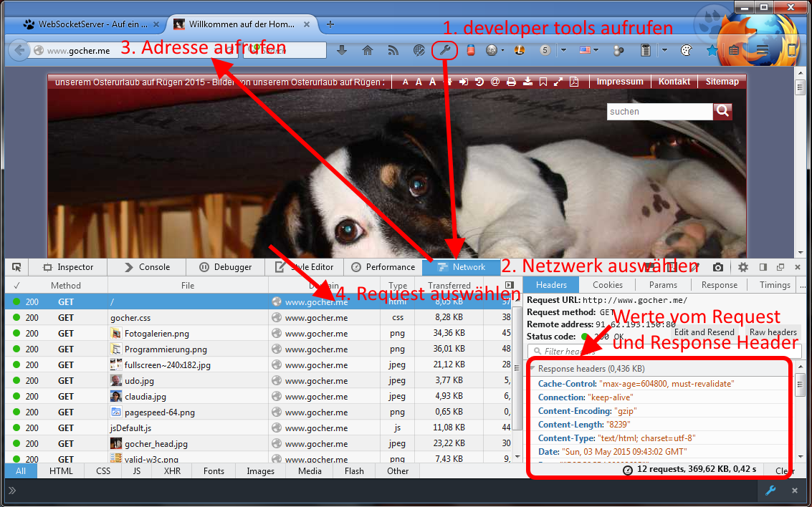Screen dimensions: 812x507
Task: Click the Home icon in Firefox toolbar
Action: [368, 50]
